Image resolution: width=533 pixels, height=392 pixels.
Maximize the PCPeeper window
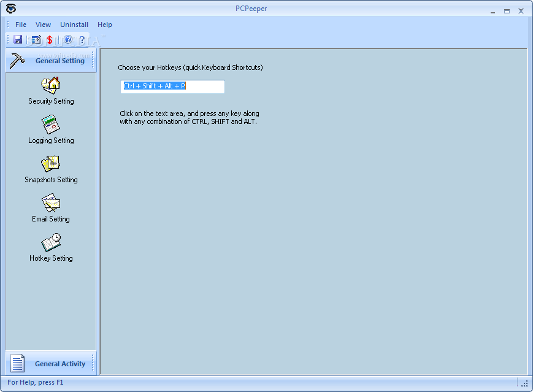[x=507, y=11]
